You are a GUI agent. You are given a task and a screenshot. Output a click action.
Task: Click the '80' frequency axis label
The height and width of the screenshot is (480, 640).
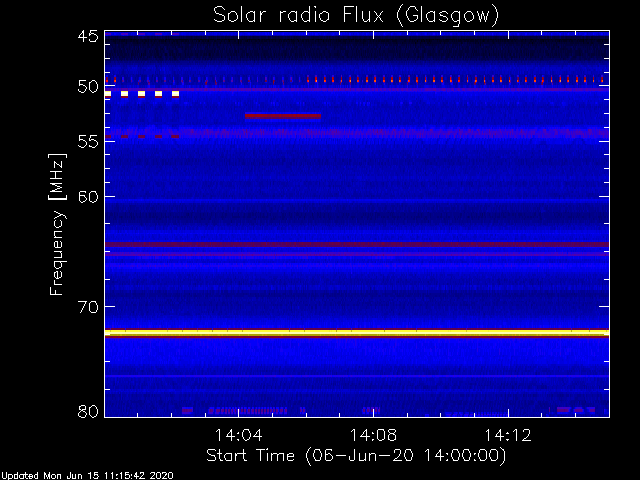88,411
